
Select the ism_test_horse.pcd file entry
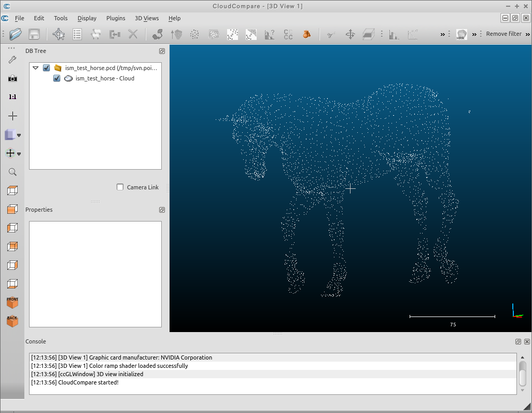(111, 68)
